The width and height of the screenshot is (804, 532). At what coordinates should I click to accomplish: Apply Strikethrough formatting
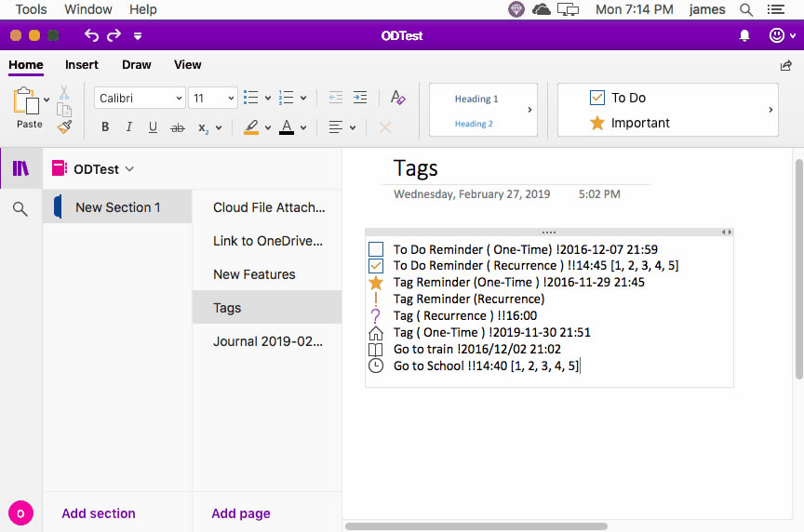pyautogui.click(x=177, y=127)
